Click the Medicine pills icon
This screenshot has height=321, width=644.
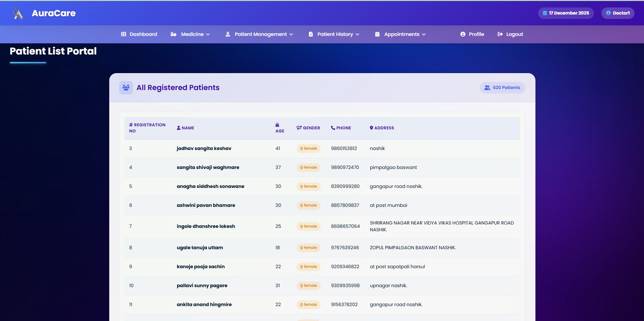point(174,34)
